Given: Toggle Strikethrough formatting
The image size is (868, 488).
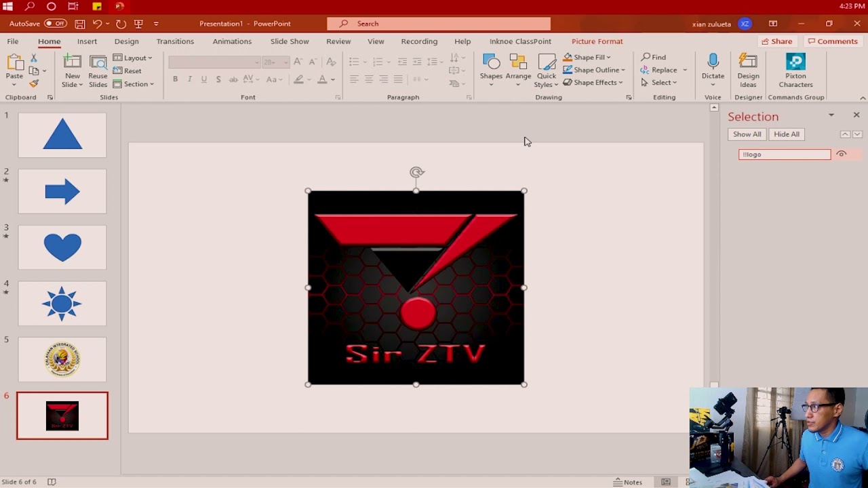Looking at the screenshot, I should click(233, 79).
